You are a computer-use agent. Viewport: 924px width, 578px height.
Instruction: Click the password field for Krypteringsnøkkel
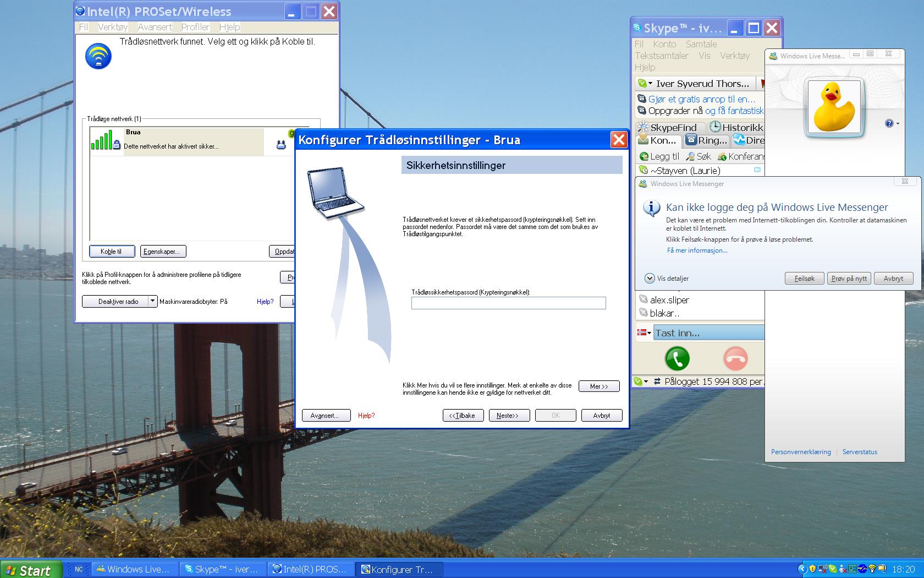pyautogui.click(x=508, y=303)
